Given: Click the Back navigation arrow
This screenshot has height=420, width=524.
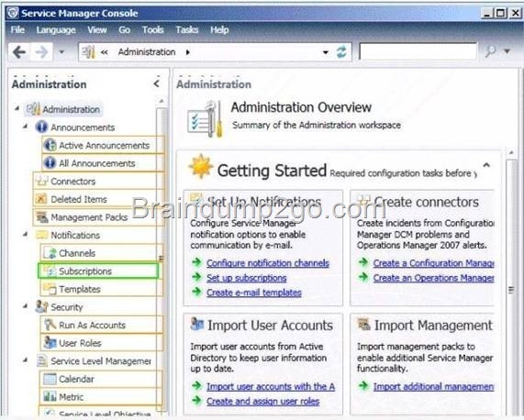Looking at the screenshot, I should (19, 52).
